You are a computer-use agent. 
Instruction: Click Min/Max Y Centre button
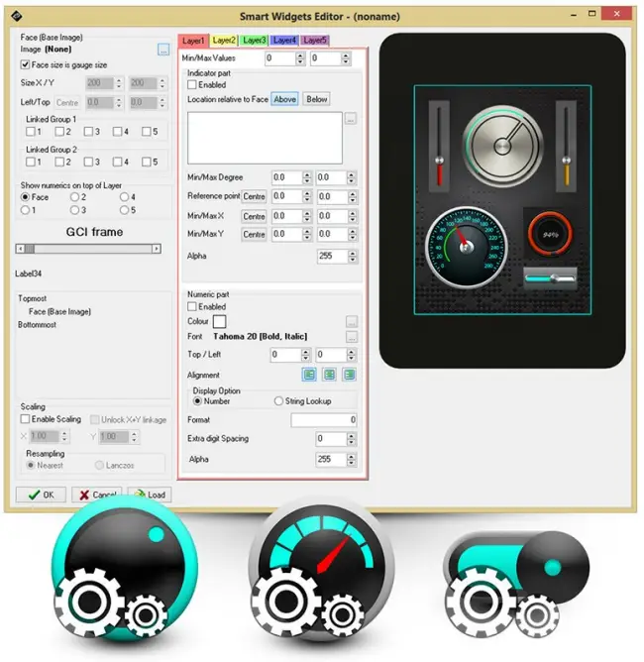tap(254, 234)
